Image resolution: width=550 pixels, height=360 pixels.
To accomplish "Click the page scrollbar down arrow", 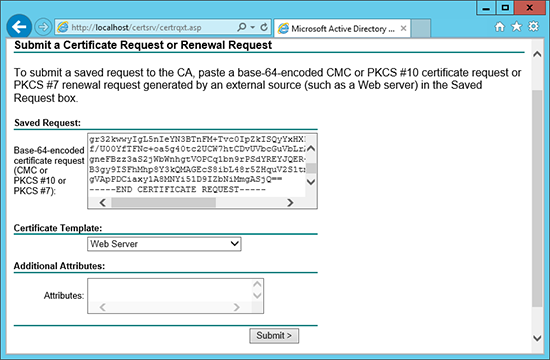I will coord(537,338).
